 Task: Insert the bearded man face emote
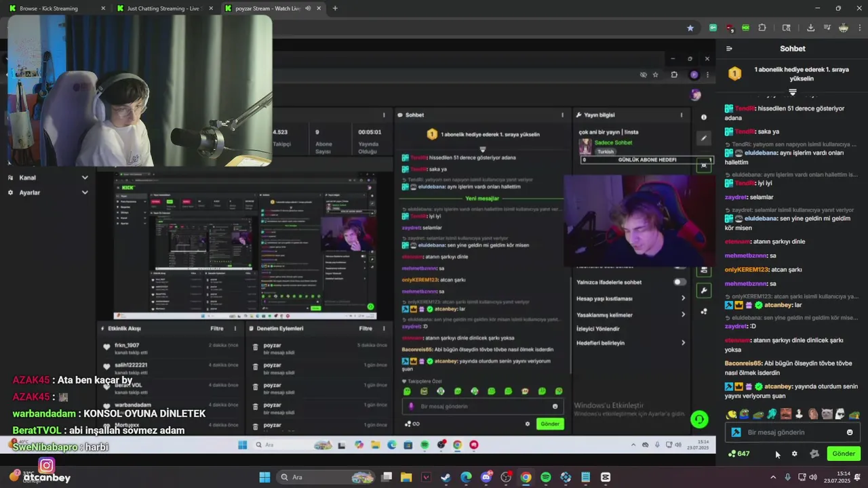(x=786, y=414)
